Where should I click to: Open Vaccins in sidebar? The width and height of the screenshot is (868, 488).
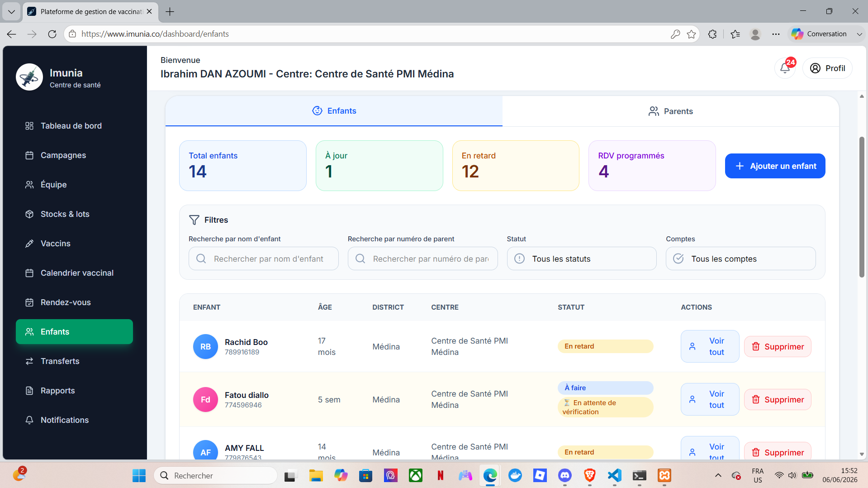click(74, 244)
